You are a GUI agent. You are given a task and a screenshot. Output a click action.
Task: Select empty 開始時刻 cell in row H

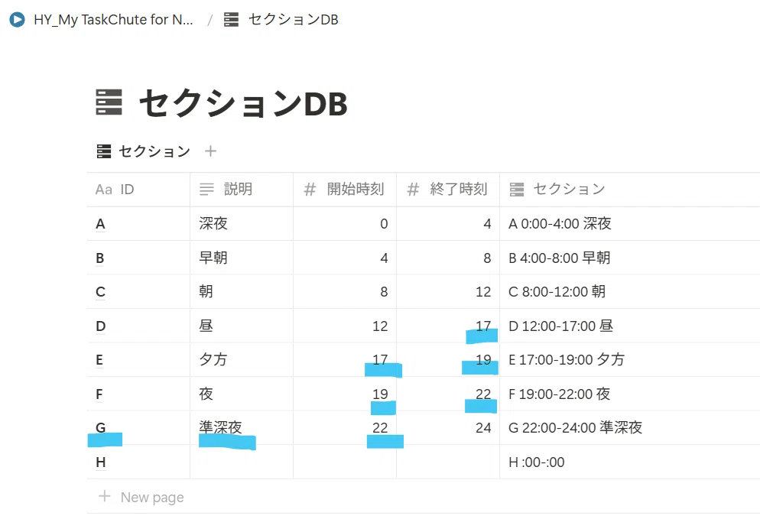pos(345,462)
